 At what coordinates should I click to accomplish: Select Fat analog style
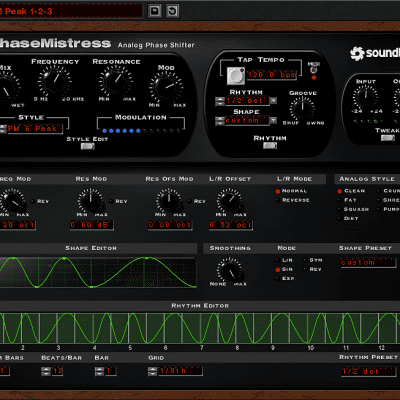coord(340,200)
